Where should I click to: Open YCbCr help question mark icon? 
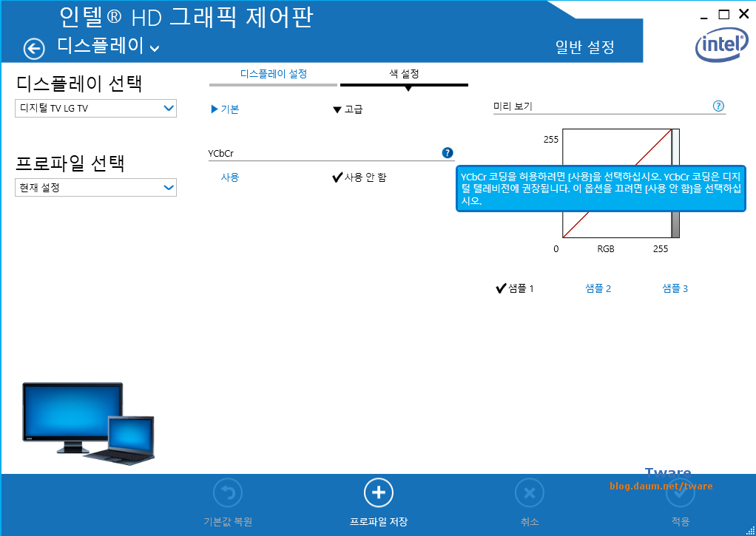click(448, 153)
